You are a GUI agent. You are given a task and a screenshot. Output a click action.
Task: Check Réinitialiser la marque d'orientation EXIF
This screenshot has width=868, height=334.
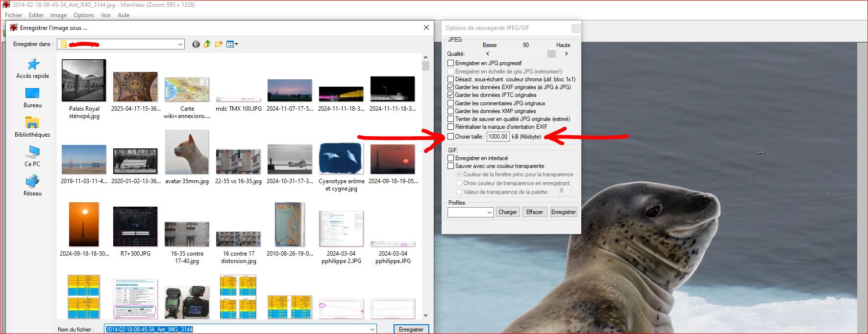(451, 126)
